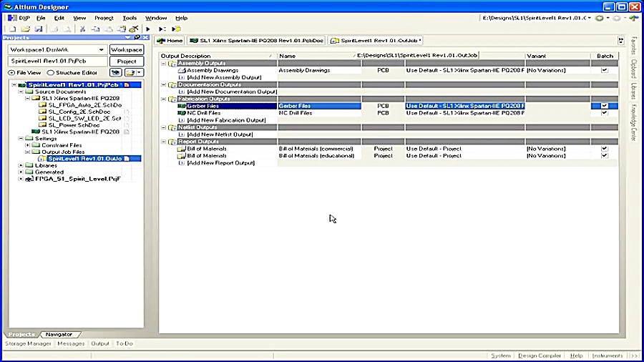
Task: Click the Assembly Drawings output icon
Action: pos(182,70)
